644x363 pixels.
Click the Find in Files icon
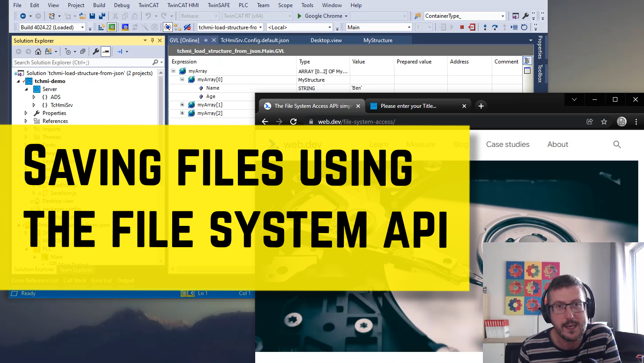(x=417, y=16)
